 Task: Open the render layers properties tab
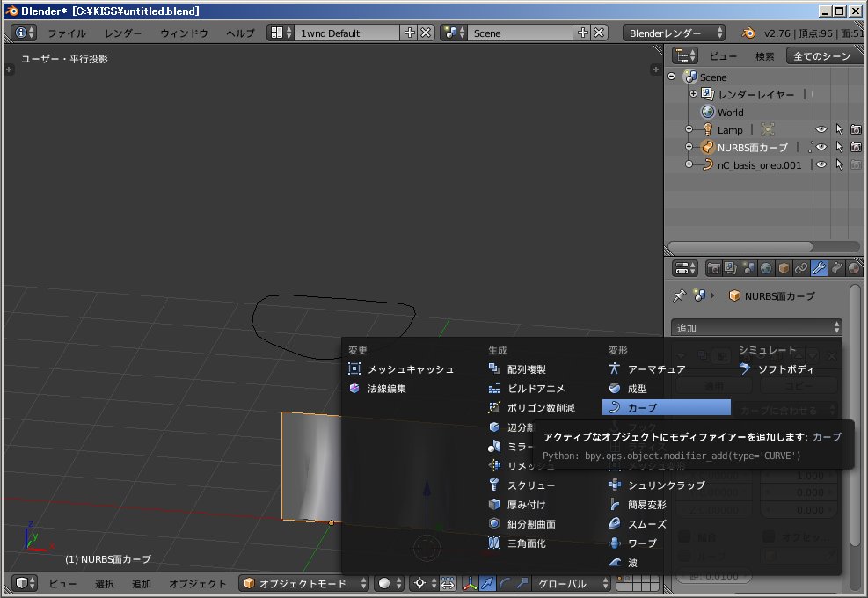(x=731, y=268)
